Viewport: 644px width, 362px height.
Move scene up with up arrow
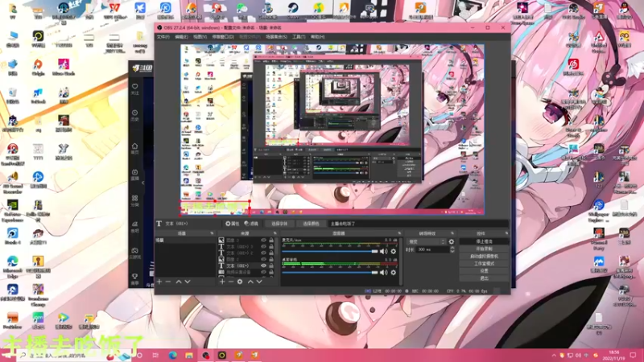point(179,282)
